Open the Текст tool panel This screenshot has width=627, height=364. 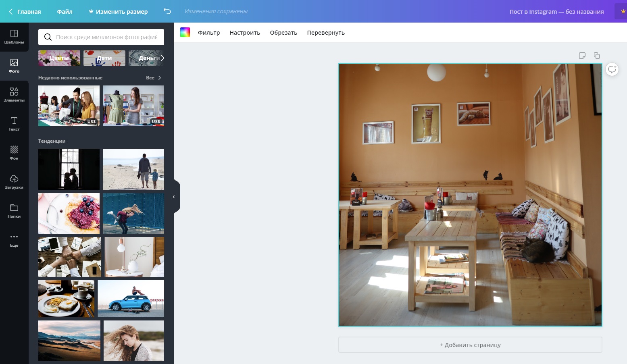(14, 124)
